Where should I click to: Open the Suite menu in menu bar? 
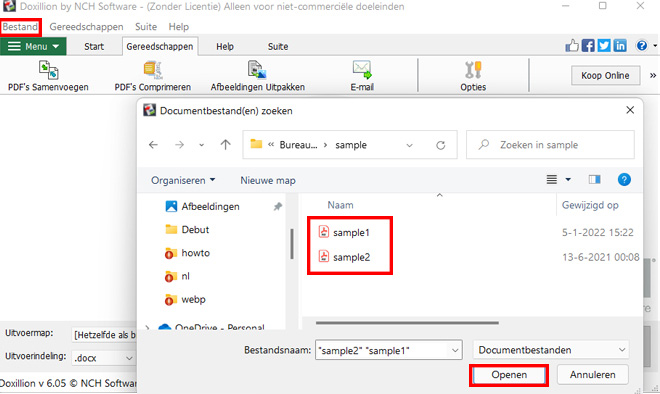146,27
